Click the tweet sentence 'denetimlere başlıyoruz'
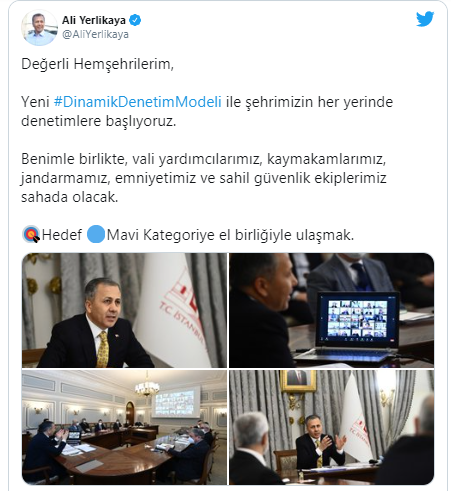The width and height of the screenshot is (451, 491). (98, 121)
